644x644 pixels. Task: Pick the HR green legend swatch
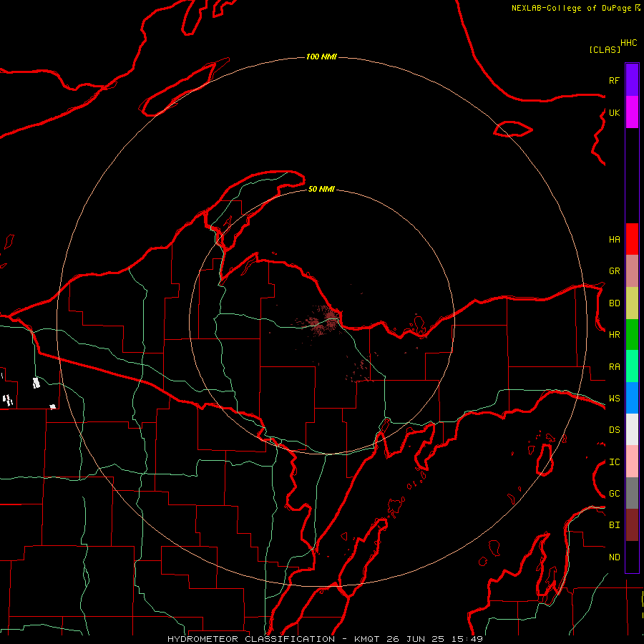coord(632,335)
